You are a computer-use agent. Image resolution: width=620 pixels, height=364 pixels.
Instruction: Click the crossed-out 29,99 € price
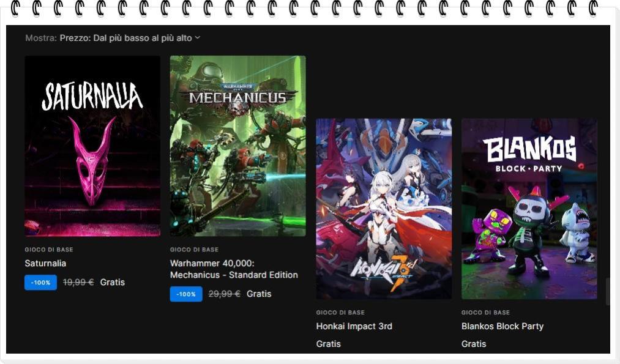(x=224, y=294)
